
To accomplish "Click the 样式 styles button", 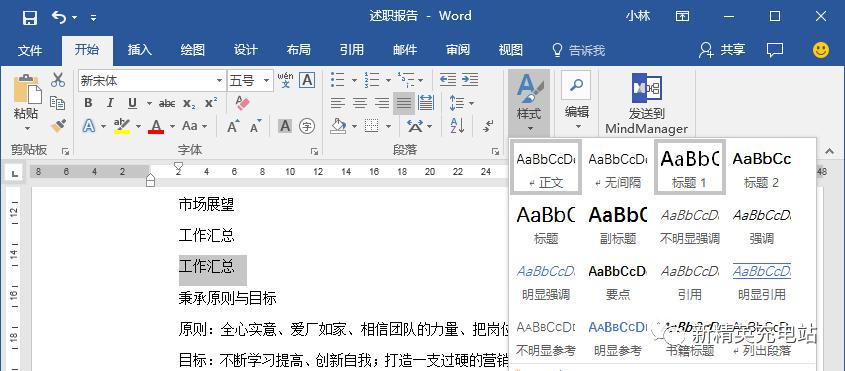I will pos(529,102).
